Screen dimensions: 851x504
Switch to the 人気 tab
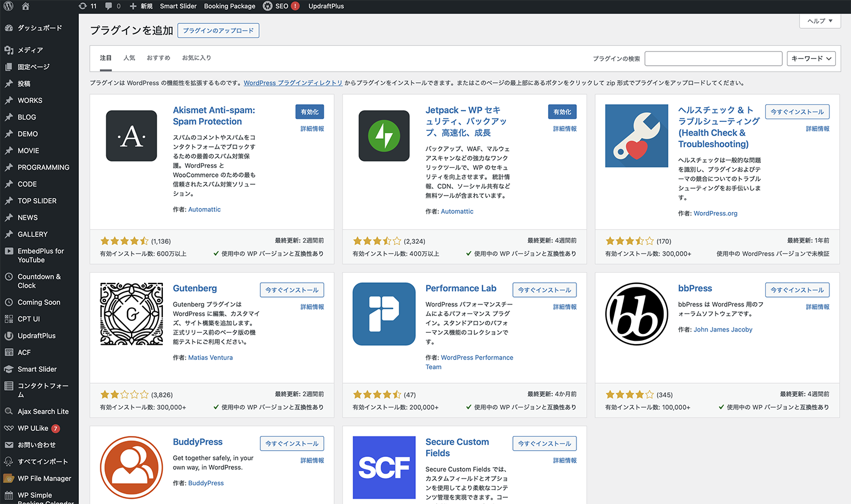tap(129, 58)
